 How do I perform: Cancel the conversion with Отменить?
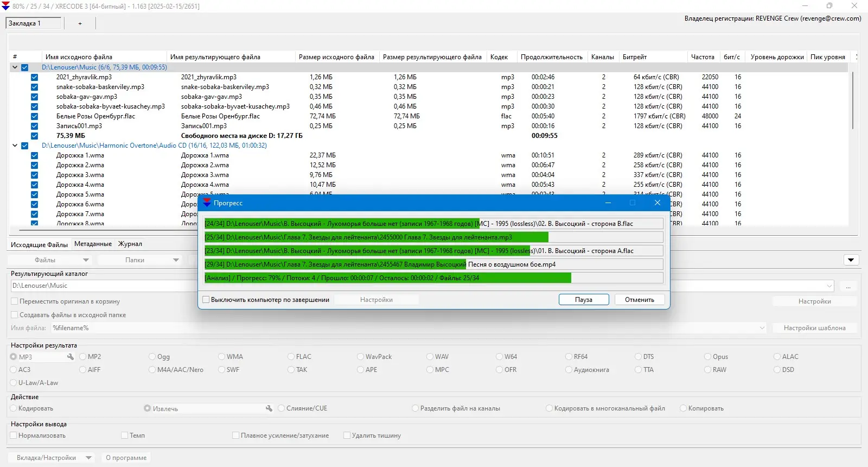pyautogui.click(x=640, y=300)
